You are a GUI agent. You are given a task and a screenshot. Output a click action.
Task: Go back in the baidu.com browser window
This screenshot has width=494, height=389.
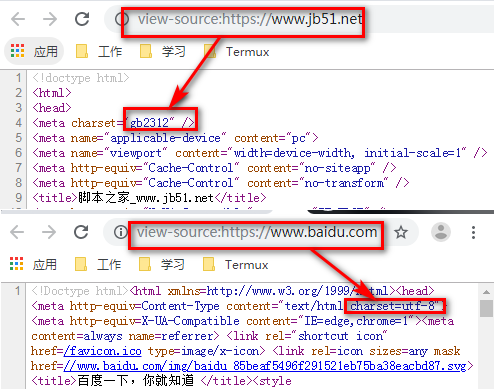tap(17, 232)
